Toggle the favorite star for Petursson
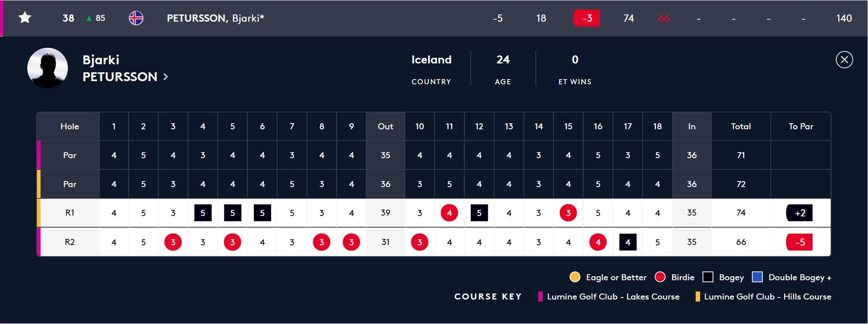 click(x=25, y=18)
